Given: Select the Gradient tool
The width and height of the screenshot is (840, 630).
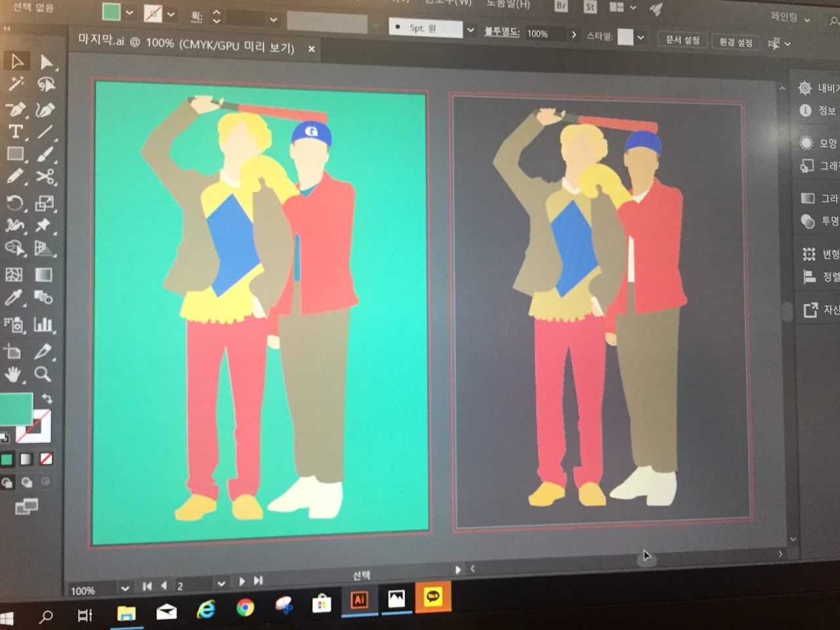Looking at the screenshot, I should (43, 274).
